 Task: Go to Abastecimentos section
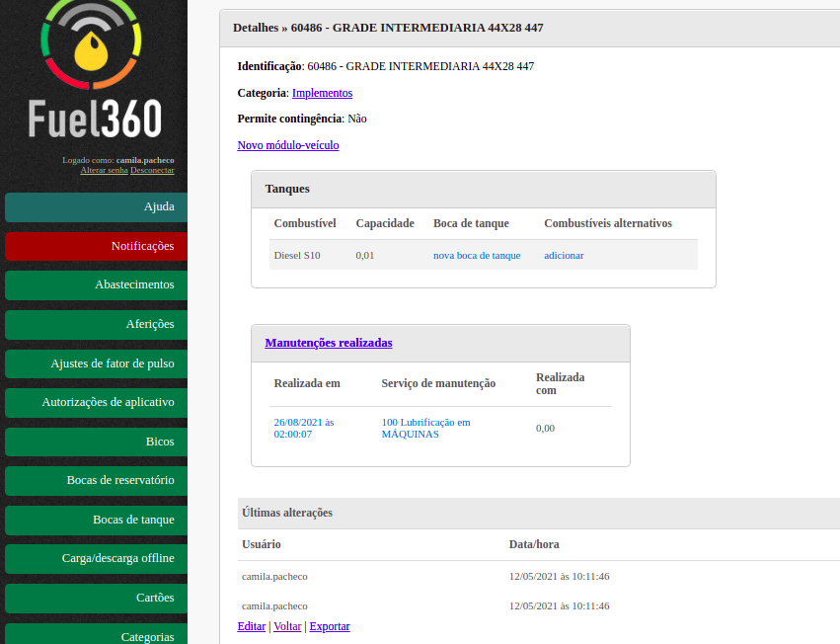pyautogui.click(x=96, y=284)
